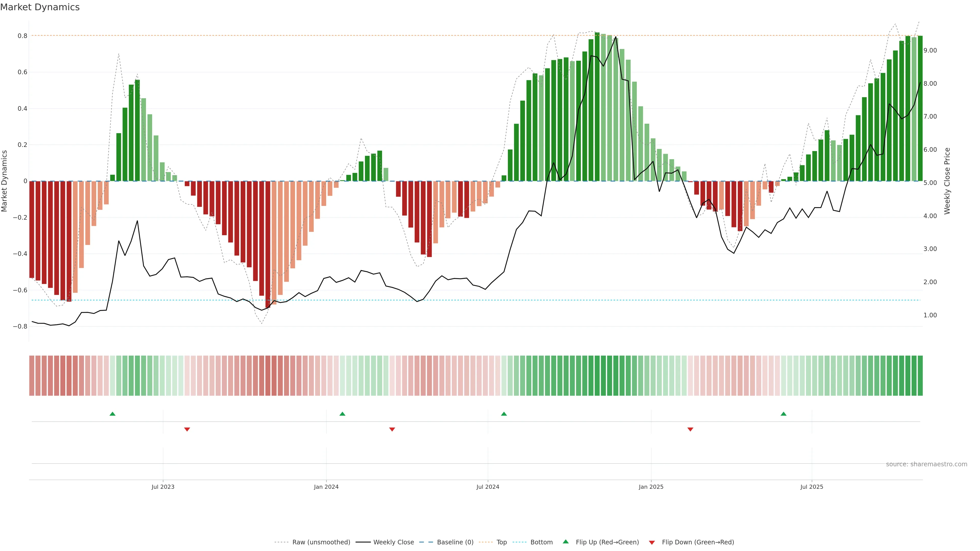This screenshot has width=980, height=551.
Task: Click the first red flip-down triangle marker
Action: click(187, 429)
